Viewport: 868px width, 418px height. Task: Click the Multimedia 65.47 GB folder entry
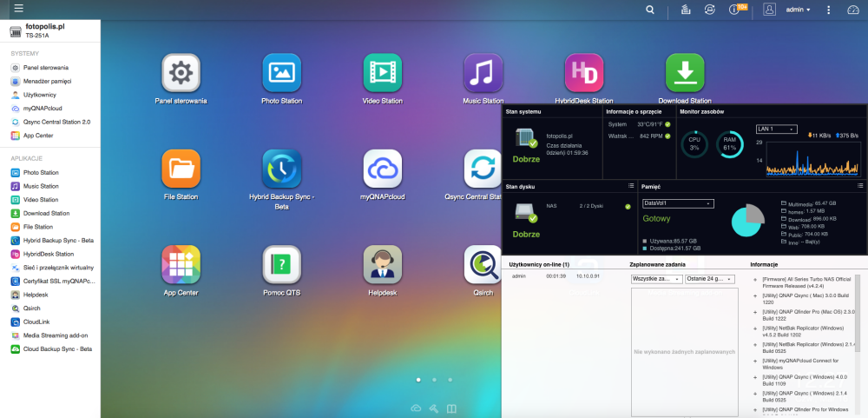[x=807, y=203]
